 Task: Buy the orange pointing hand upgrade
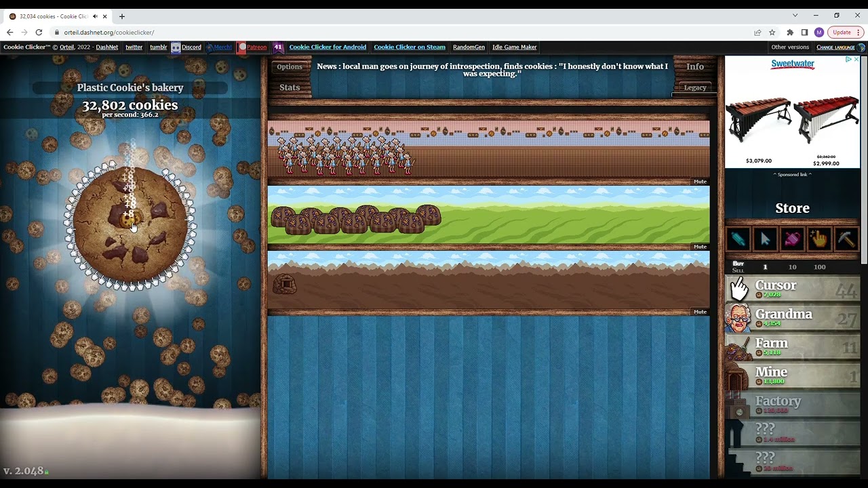(x=819, y=239)
